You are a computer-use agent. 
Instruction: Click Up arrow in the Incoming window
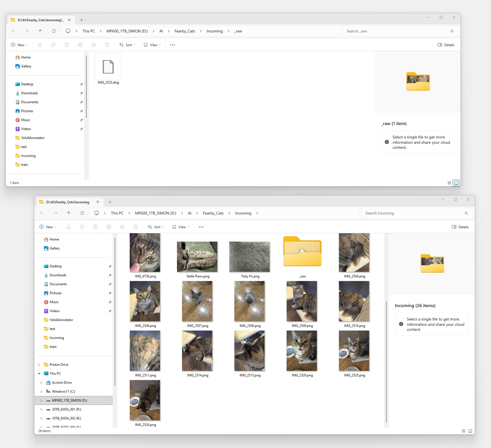click(x=69, y=213)
